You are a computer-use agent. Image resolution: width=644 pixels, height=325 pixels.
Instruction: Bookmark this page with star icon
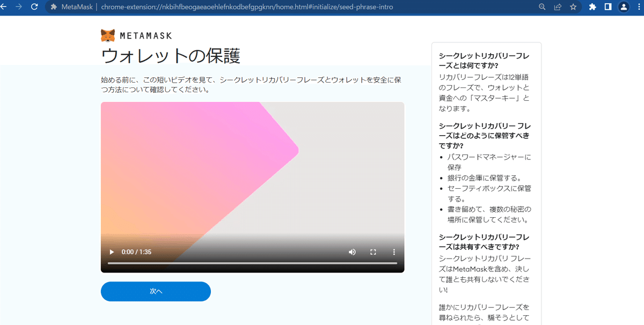tap(573, 7)
